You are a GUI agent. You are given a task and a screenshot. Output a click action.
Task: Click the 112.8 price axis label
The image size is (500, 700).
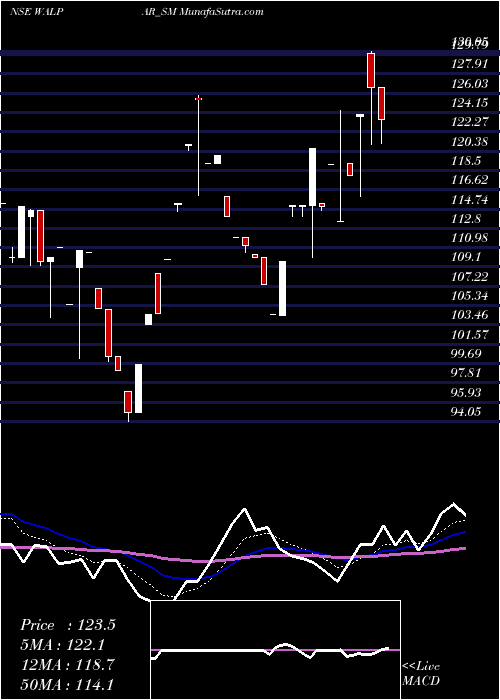click(467, 219)
